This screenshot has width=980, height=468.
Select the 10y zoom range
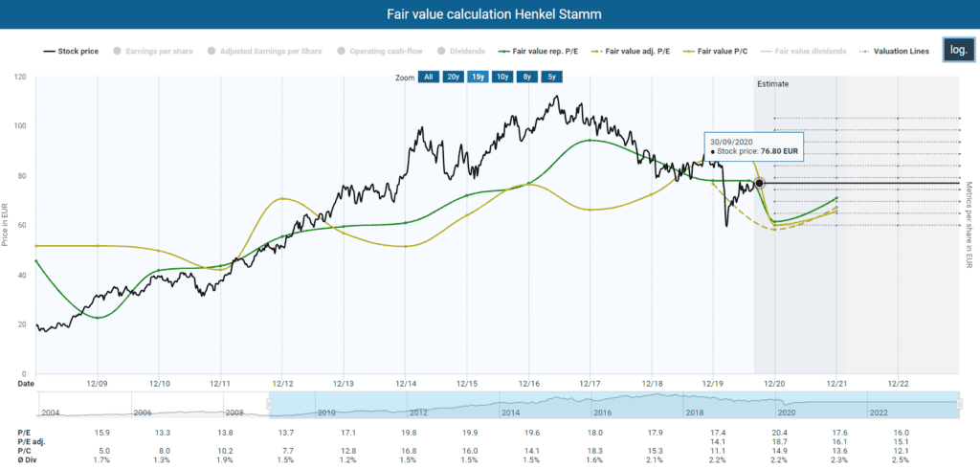coord(502,77)
